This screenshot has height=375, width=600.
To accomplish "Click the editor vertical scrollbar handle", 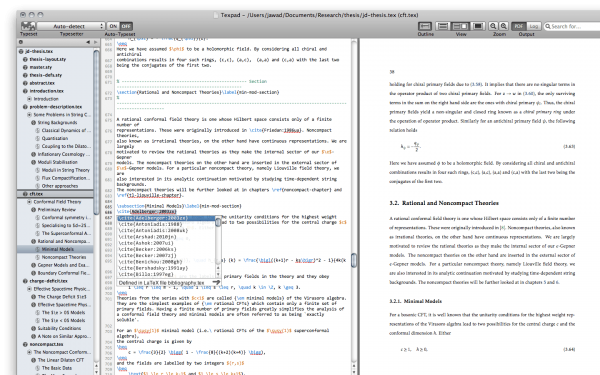I will (354, 260).
